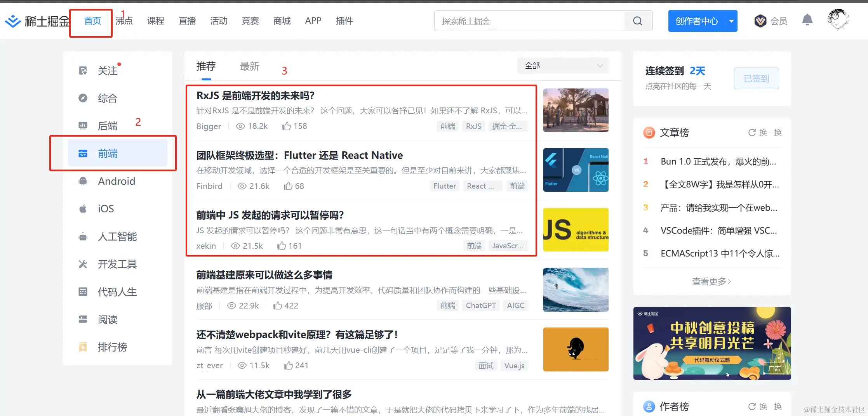The width and height of the screenshot is (868, 416).
Task: Click the iOS apple icon
Action: tap(83, 209)
